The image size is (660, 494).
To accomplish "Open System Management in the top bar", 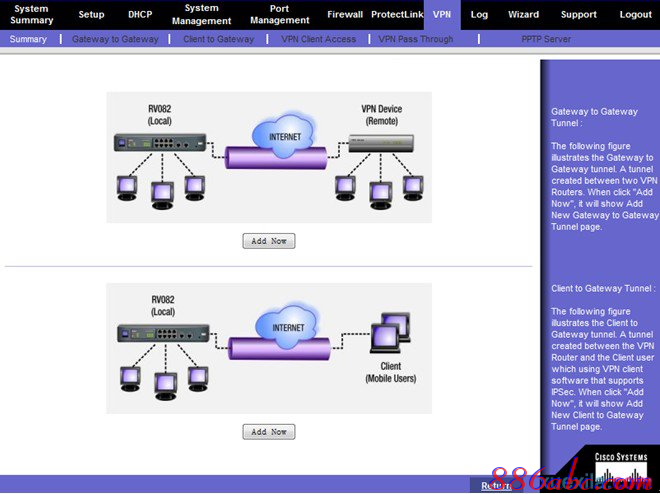I will (x=202, y=14).
